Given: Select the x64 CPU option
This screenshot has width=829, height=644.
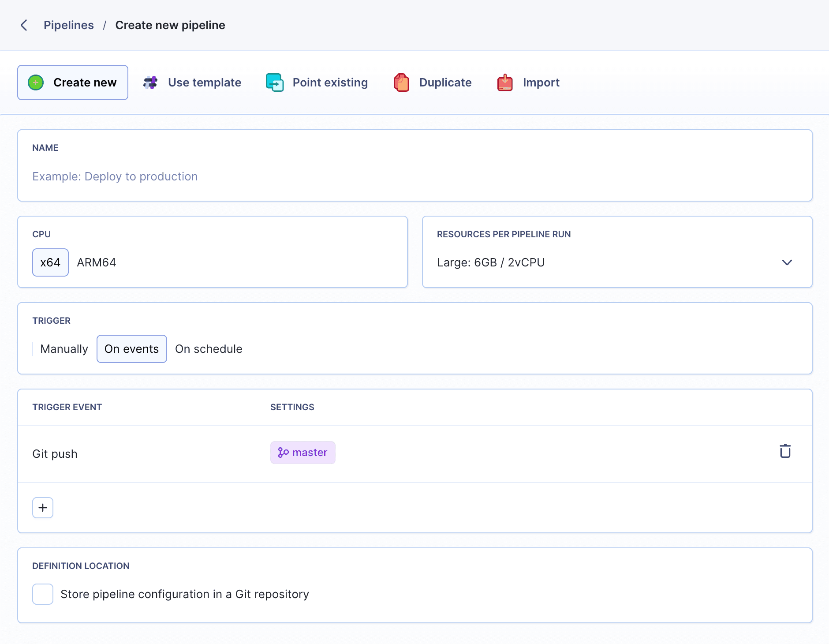Looking at the screenshot, I should (50, 262).
